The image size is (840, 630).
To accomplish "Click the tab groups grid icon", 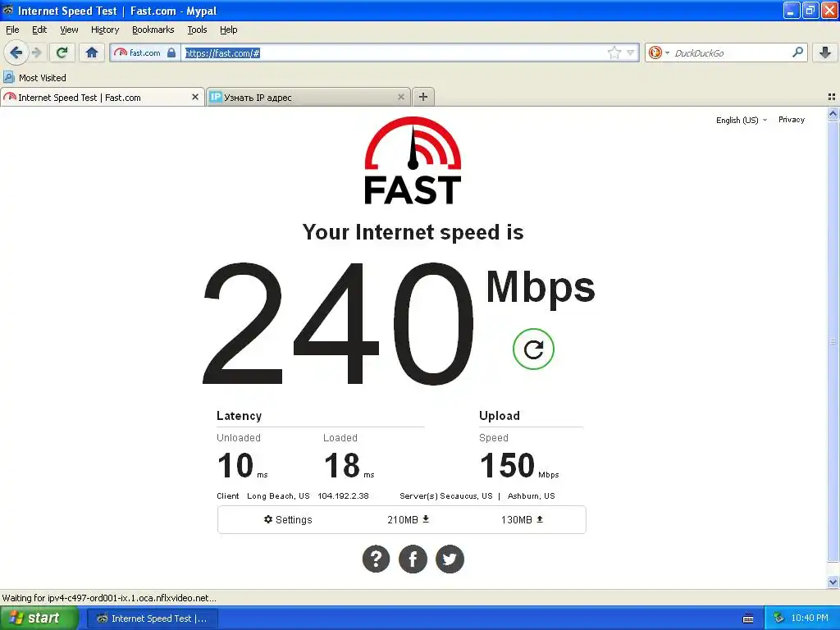I will [832, 97].
